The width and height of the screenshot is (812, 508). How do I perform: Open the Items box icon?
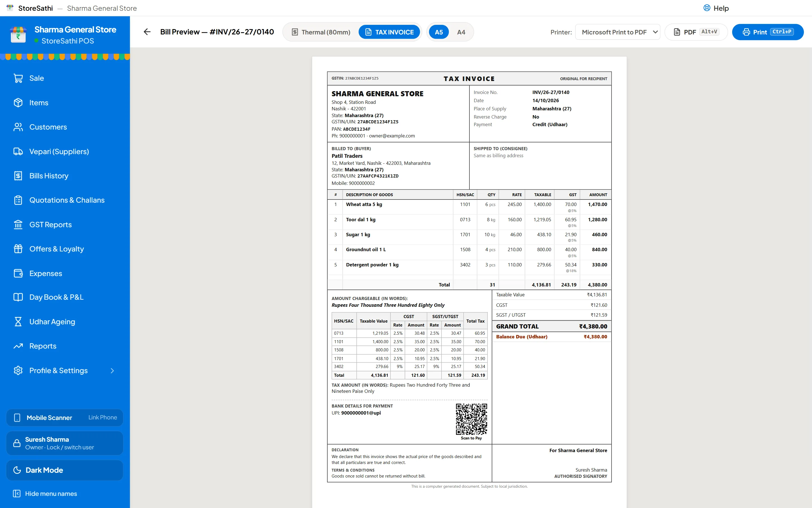(18, 103)
